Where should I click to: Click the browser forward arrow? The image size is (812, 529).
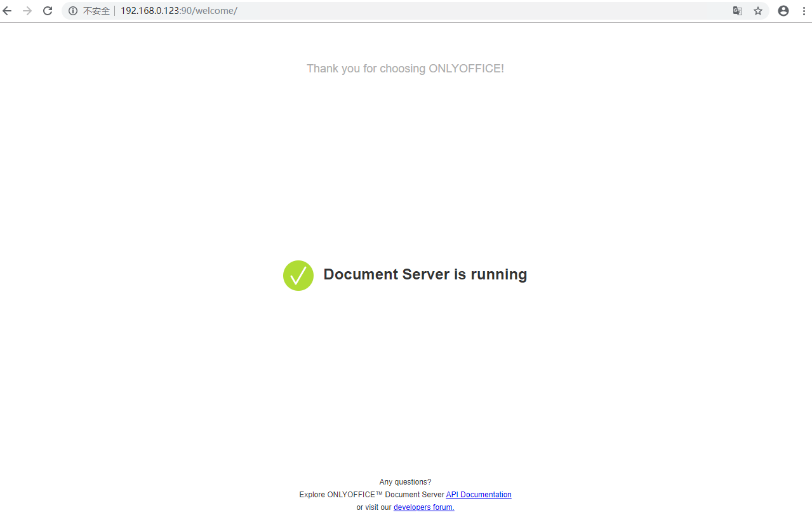click(27, 11)
